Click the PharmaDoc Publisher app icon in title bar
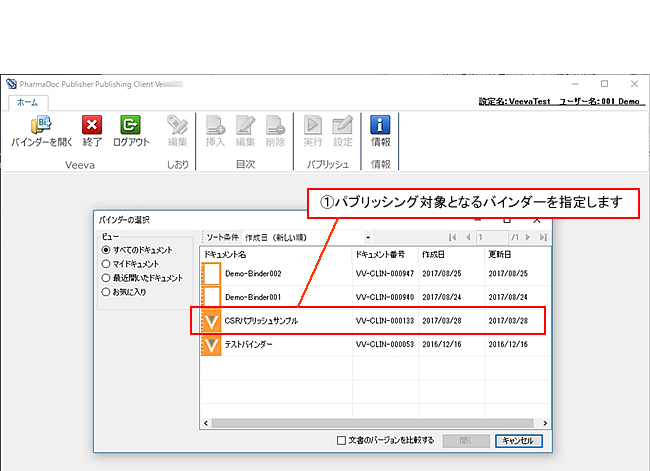Viewport: 650px width, 471px height. (x=11, y=84)
